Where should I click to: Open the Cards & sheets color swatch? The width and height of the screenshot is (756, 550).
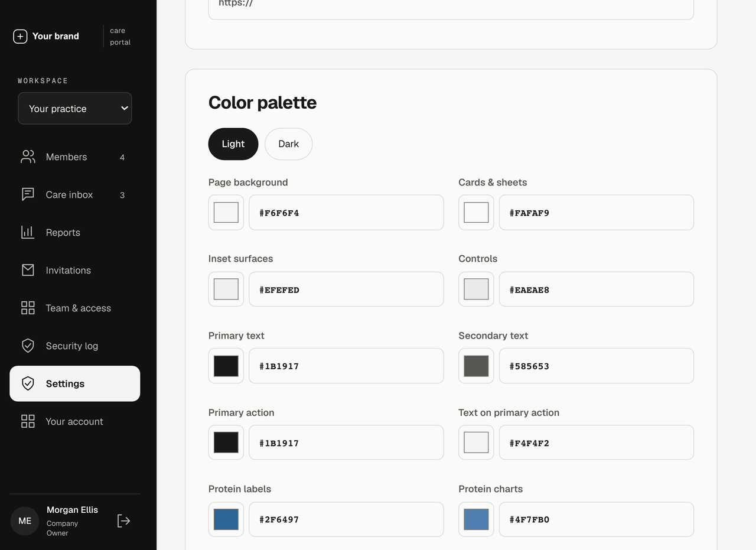point(476,213)
